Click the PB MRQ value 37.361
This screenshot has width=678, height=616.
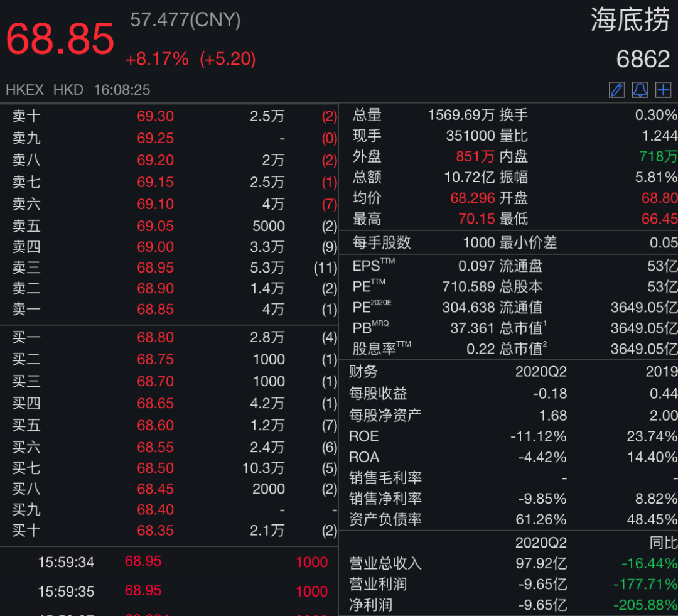(x=472, y=328)
